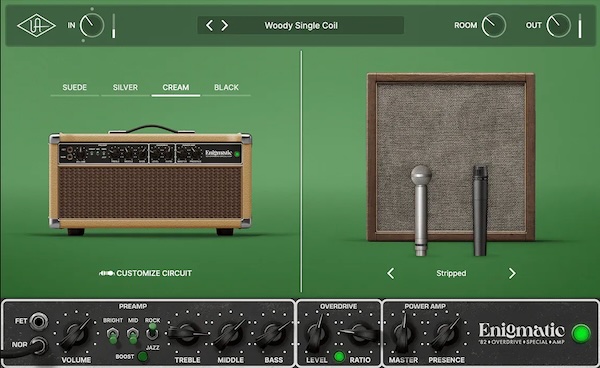The width and height of the screenshot is (600, 368).
Task: Click the overdrive RATIO knob
Action: click(359, 334)
